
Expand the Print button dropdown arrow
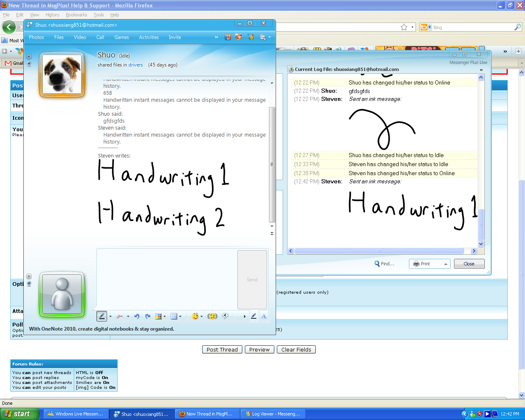tap(445, 264)
